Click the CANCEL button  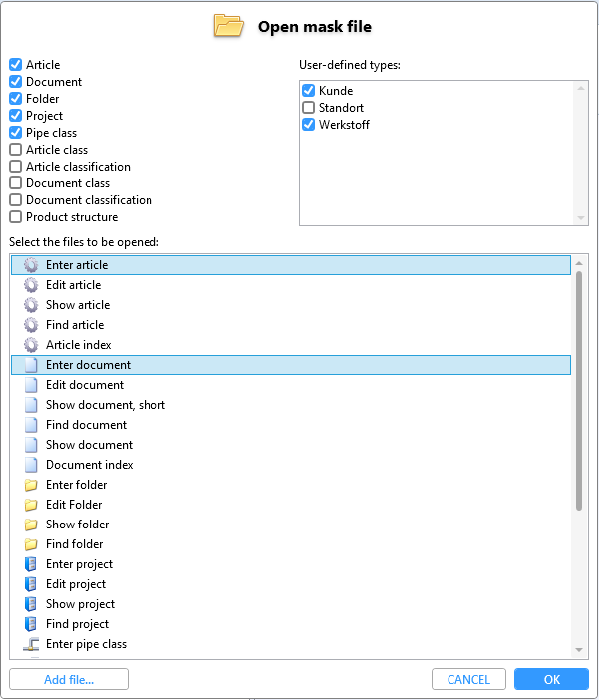click(468, 680)
